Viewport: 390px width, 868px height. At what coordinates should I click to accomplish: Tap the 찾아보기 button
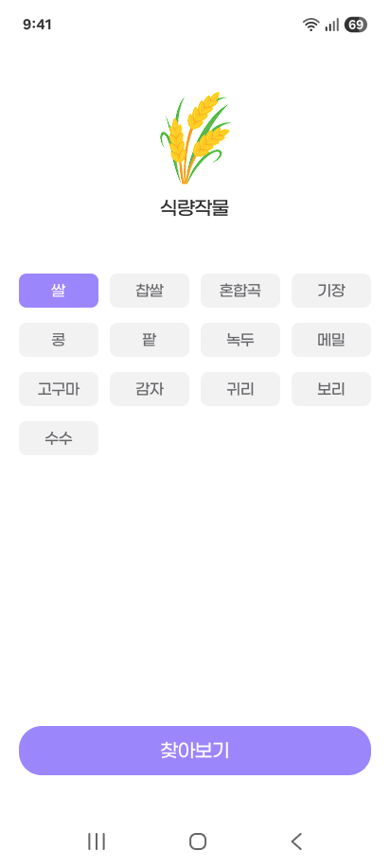(x=195, y=751)
